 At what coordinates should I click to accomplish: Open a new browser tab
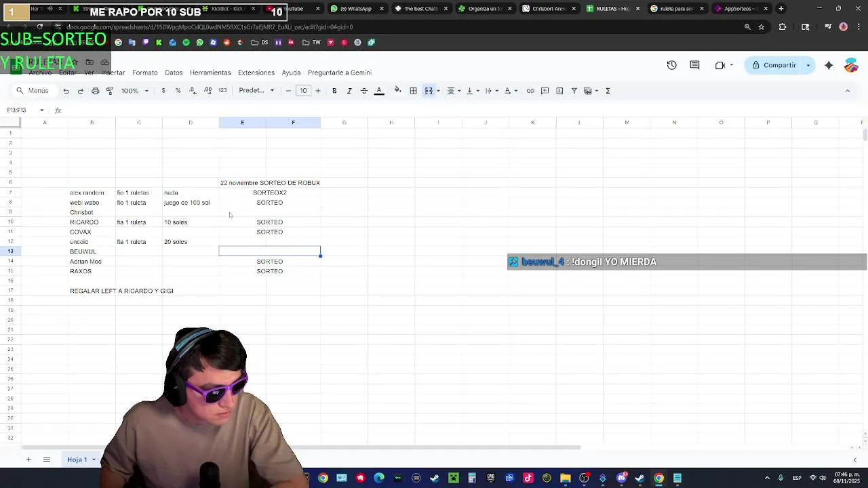781,9
